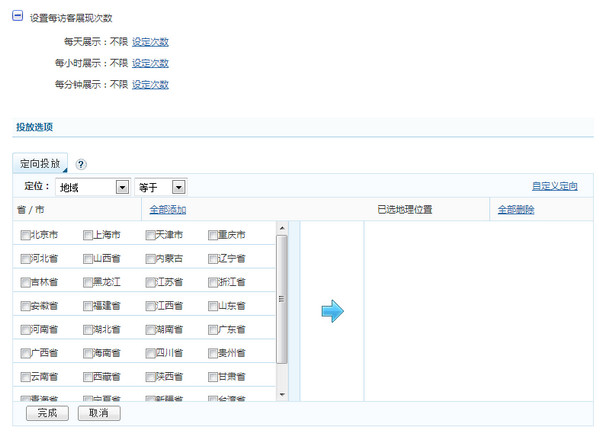Check the 广西省 checkbox
Screen dimensions: 600x434
[25, 354]
